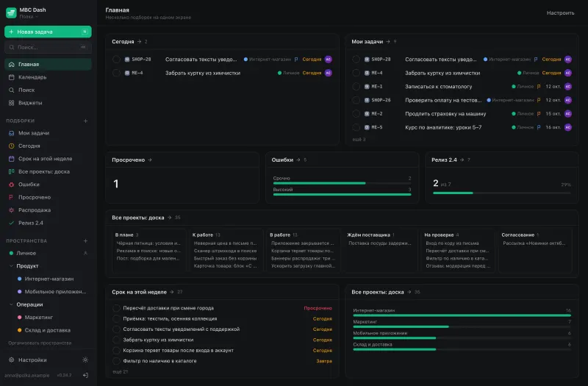Open the Мои задачи widget arrow link
This screenshot has width=588, height=386.
[388, 42]
